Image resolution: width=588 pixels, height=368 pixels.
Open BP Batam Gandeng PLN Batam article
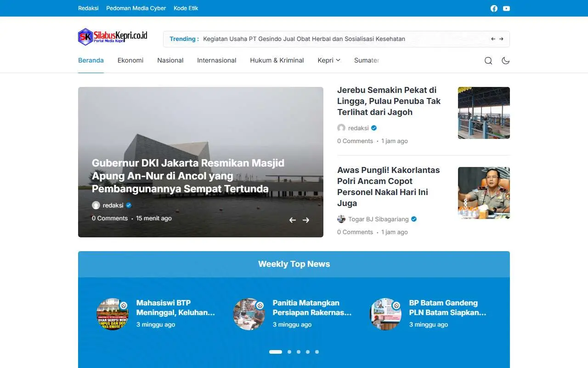[448, 308]
